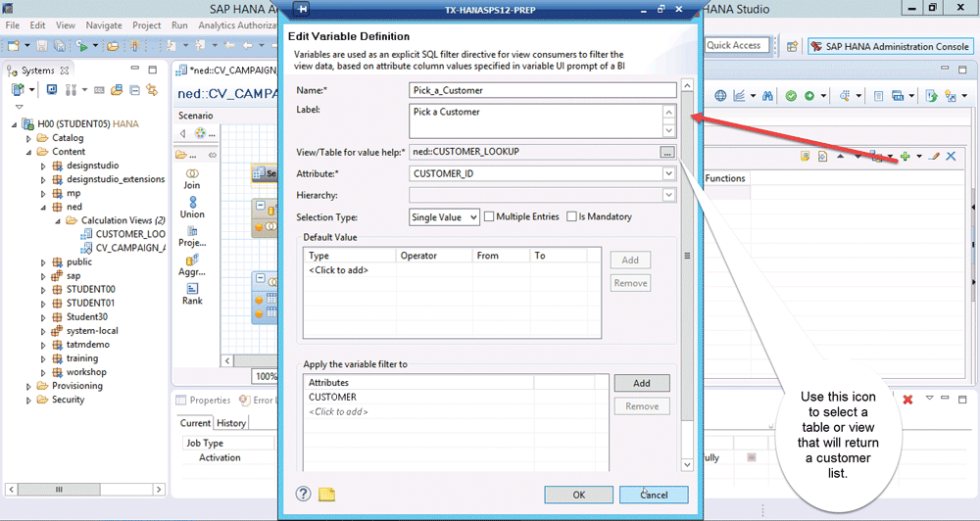Select the Rank node in the palette
This screenshot has height=521, width=980.
[192, 294]
